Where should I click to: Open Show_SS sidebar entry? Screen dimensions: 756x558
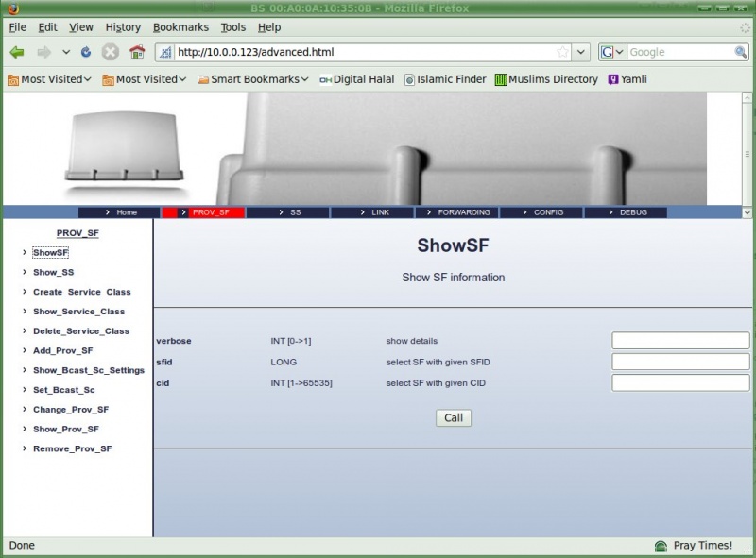pos(54,272)
